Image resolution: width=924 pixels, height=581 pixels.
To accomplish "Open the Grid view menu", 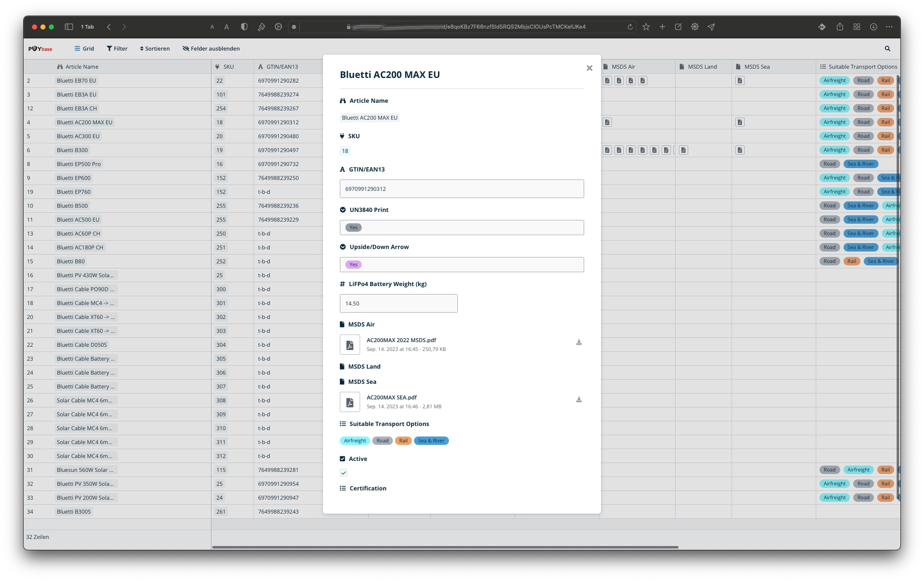I will pyautogui.click(x=84, y=48).
